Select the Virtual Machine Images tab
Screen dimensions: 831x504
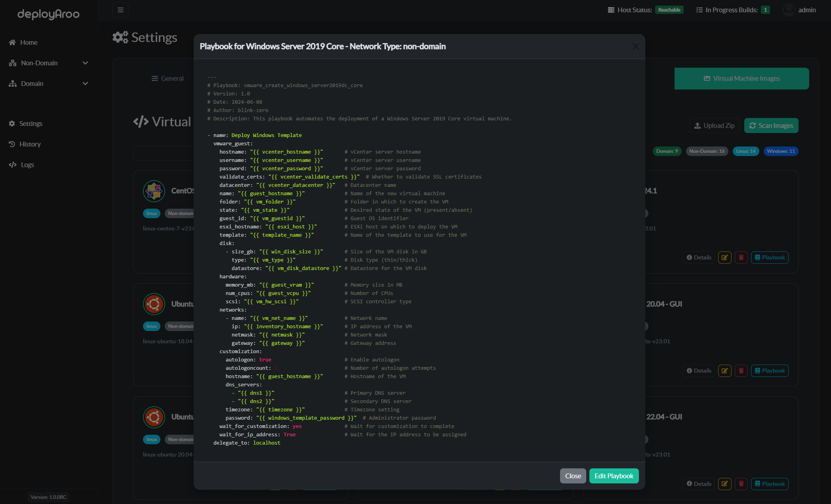741,78
